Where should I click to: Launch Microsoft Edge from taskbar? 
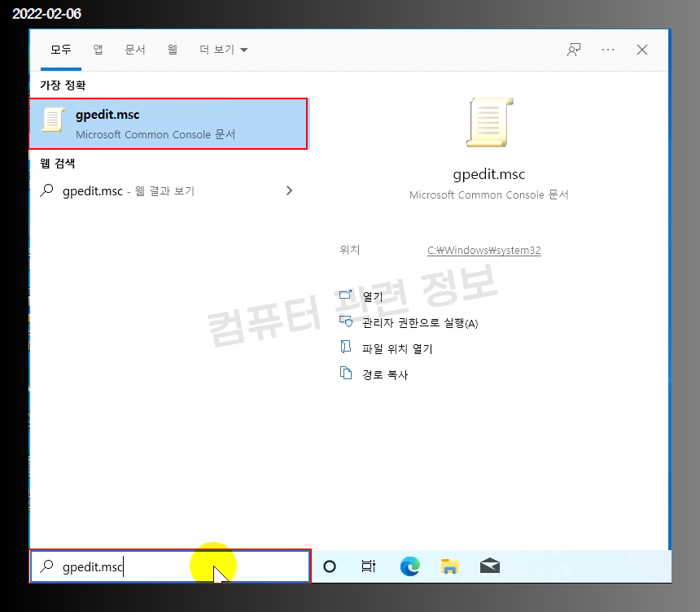click(x=409, y=566)
